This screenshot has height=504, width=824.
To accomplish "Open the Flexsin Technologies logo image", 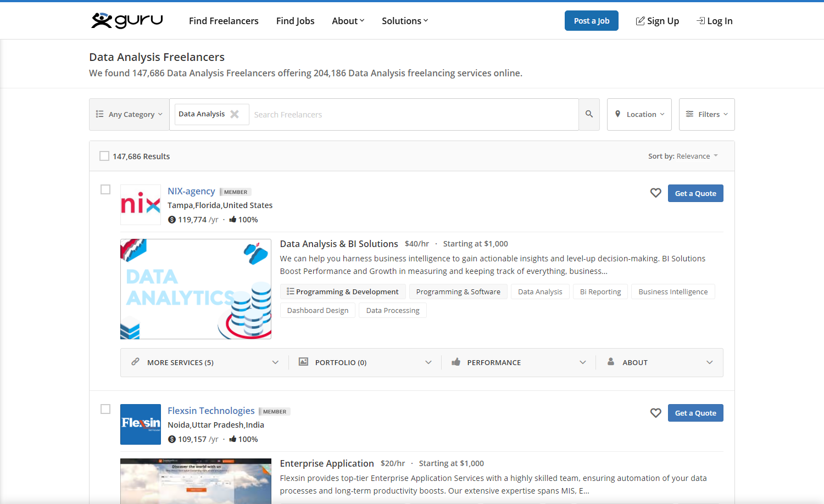I will (141, 424).
